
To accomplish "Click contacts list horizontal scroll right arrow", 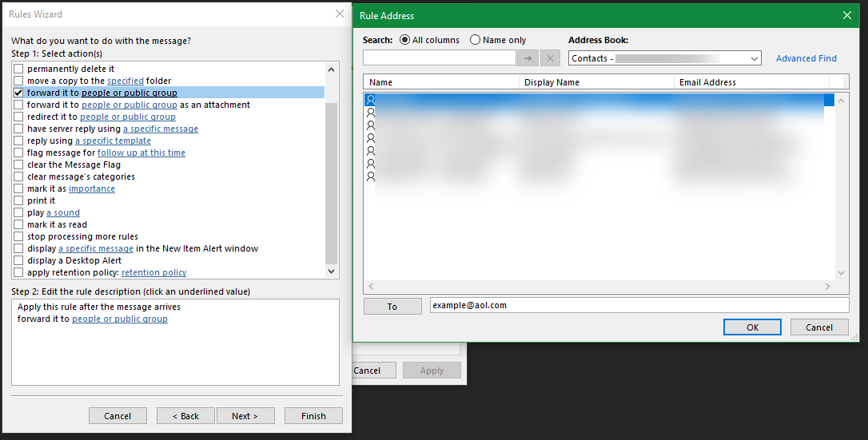I will (x=828, y=287).
